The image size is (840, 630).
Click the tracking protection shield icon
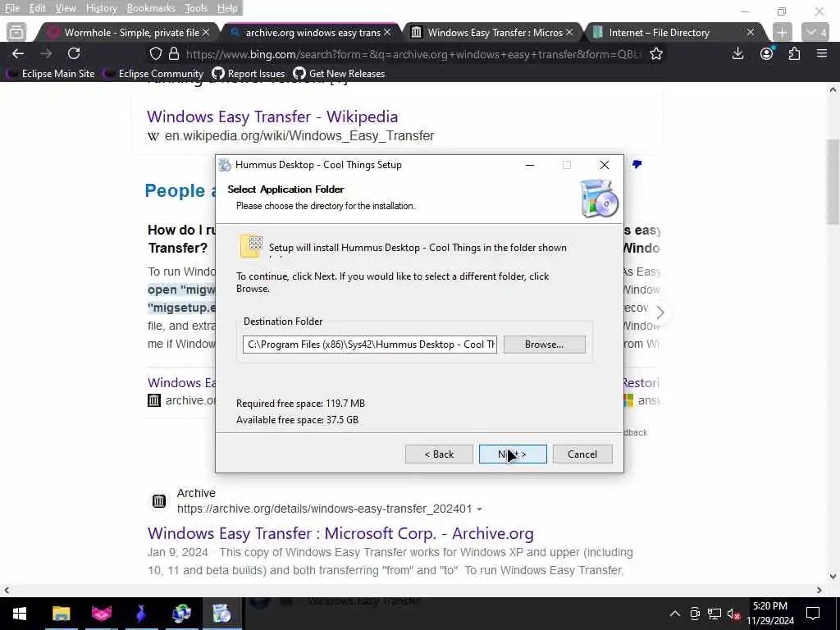pos(155,53)
